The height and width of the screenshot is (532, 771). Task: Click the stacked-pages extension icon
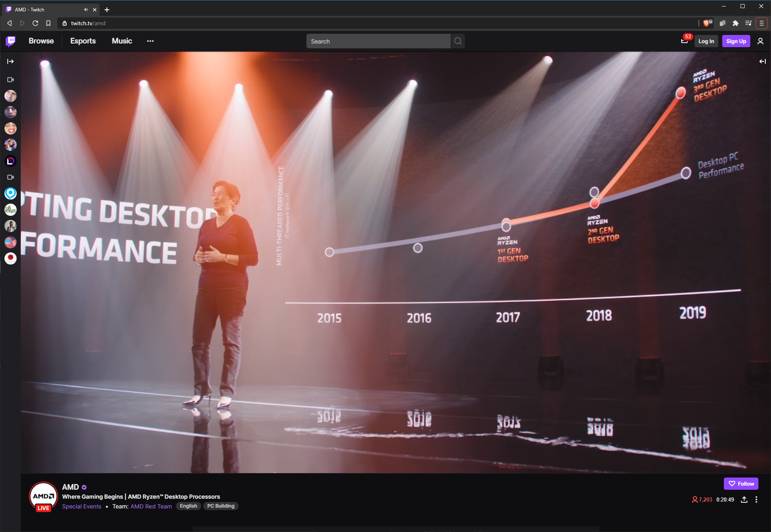tap(722, 23)
